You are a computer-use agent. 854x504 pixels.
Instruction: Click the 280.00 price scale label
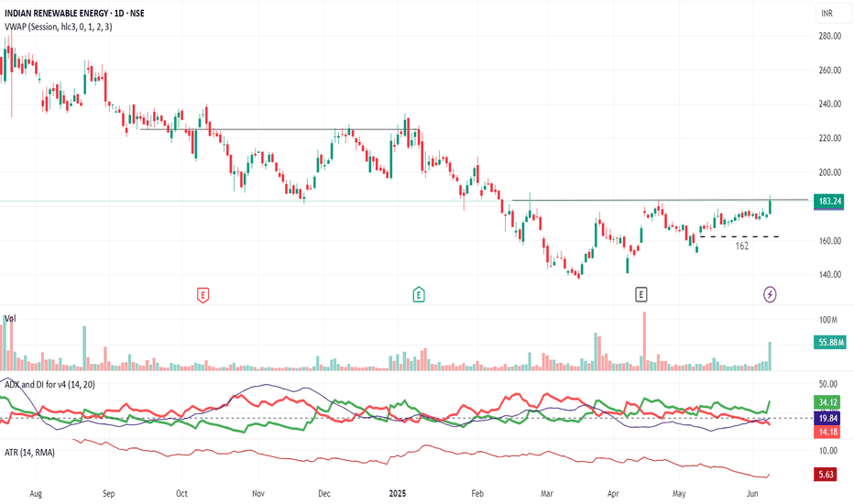click(830, 36)
